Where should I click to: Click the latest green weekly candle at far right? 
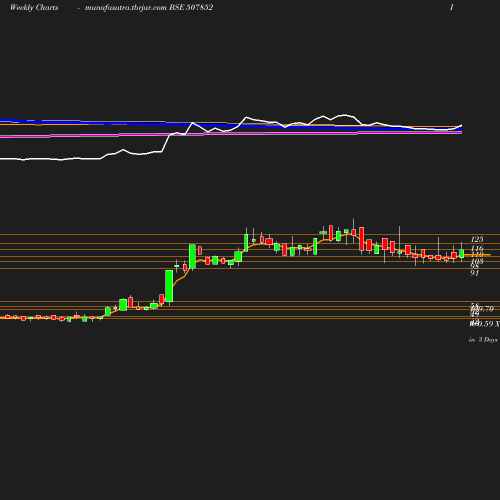click(x=462, y=253)
